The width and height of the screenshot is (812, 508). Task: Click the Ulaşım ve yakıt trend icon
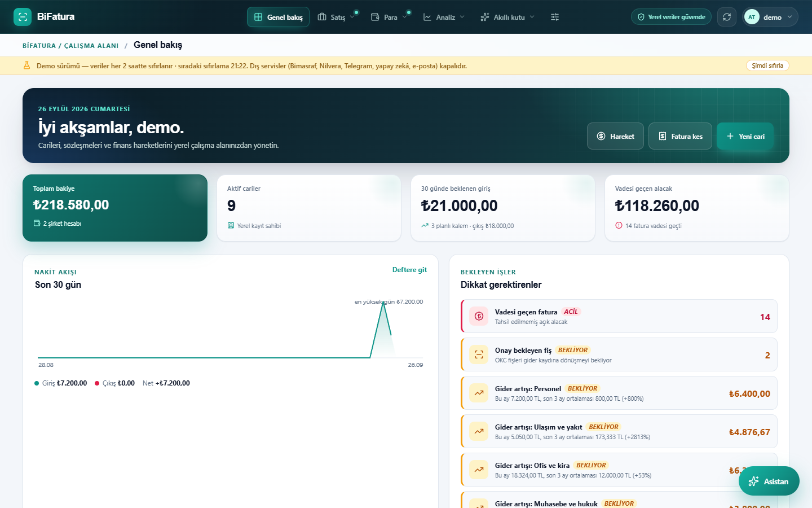479,431
